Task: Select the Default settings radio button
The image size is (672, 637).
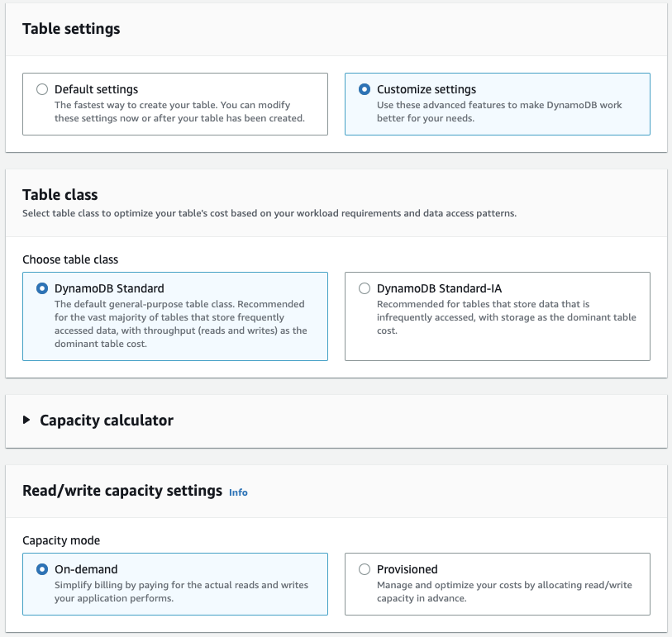Action: coord(42,89)
